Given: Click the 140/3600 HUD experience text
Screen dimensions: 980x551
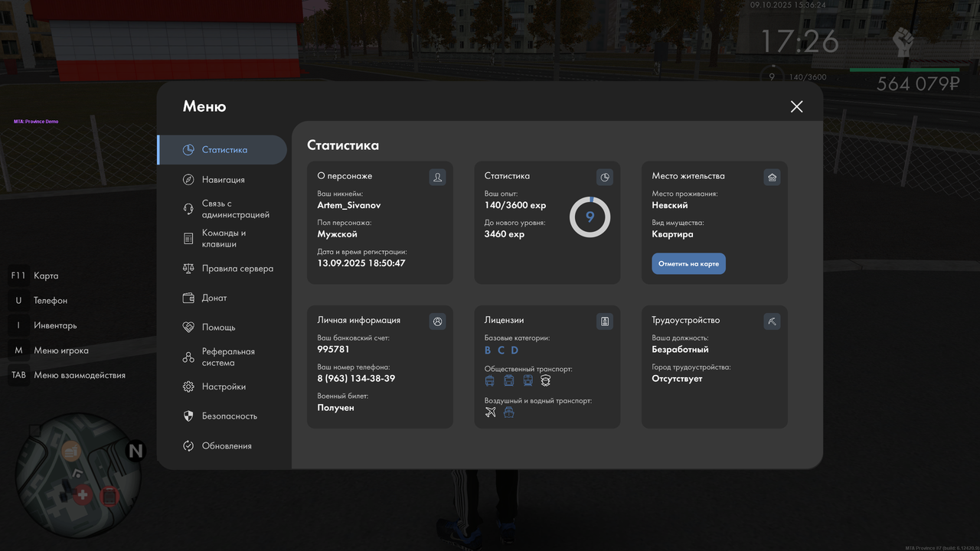Looking at the screenshot, I should tap(808, 77).
